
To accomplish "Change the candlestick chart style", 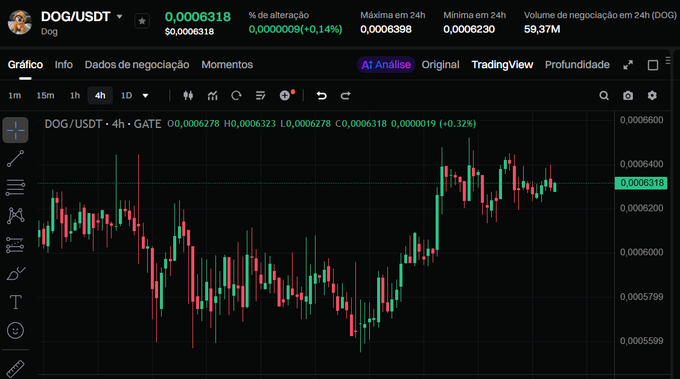I will [x=188, y=95].
